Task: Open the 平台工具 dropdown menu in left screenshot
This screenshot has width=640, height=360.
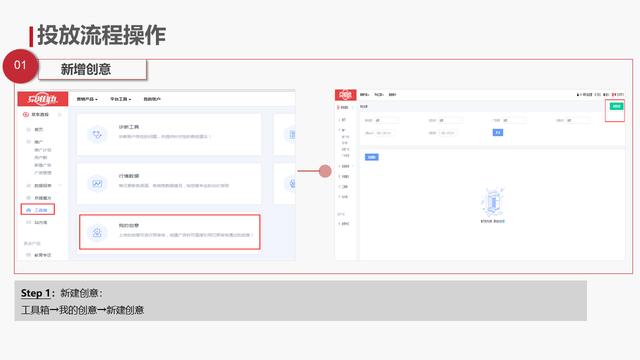Action: click(x=120, y=99)
